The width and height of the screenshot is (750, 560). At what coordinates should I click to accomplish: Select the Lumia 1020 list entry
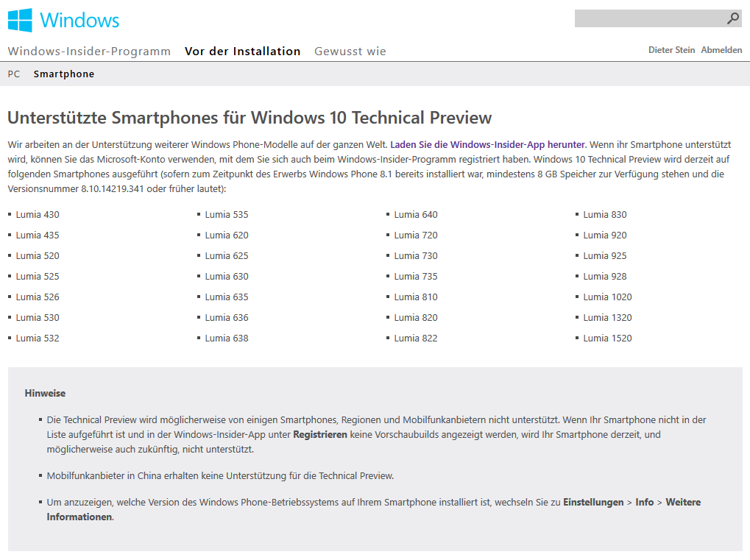[607, 297]
